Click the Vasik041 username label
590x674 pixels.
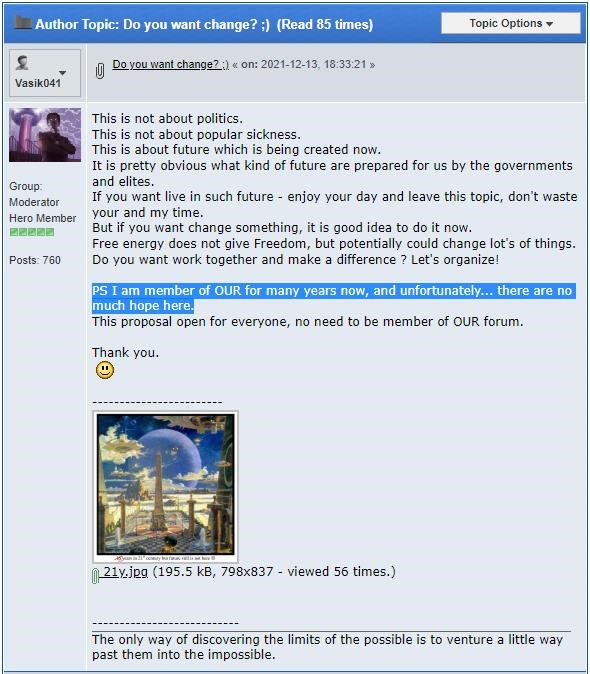pos(38,83)
